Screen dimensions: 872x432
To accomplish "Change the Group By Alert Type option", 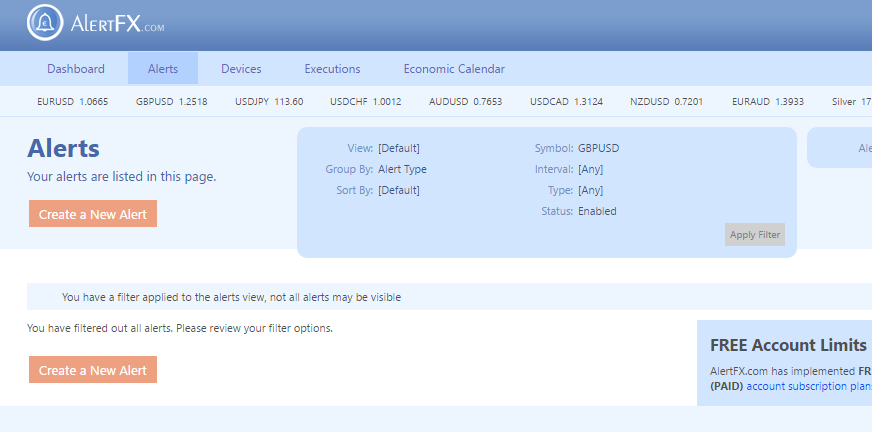I will [x=402, y=169].
